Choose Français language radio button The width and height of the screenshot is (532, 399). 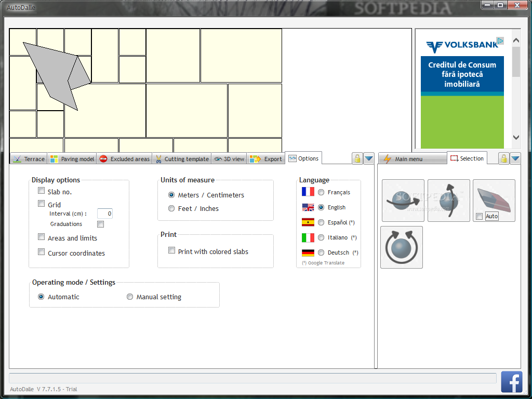click(321, 192)
